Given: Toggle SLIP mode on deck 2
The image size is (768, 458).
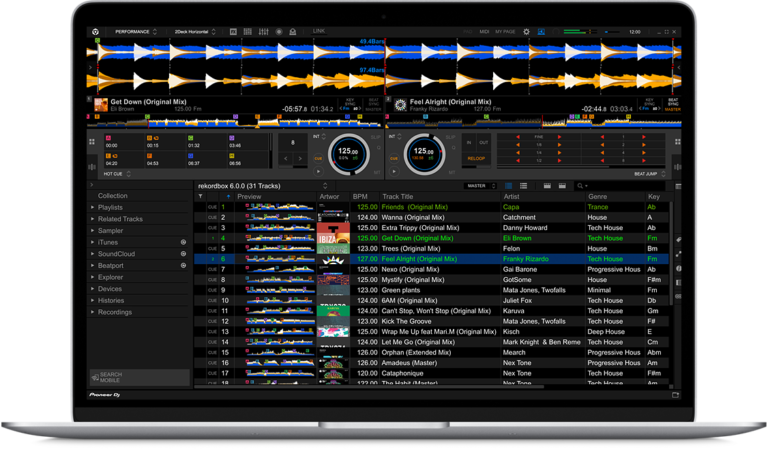Looking at the screenshot, I should pyautogui.click(x=450, y=138).
